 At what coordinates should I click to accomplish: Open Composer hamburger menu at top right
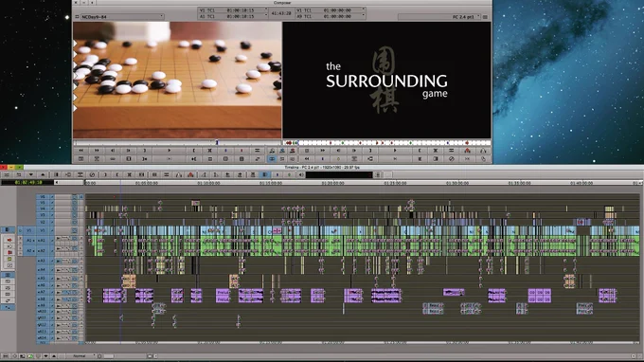pos(486,17)
